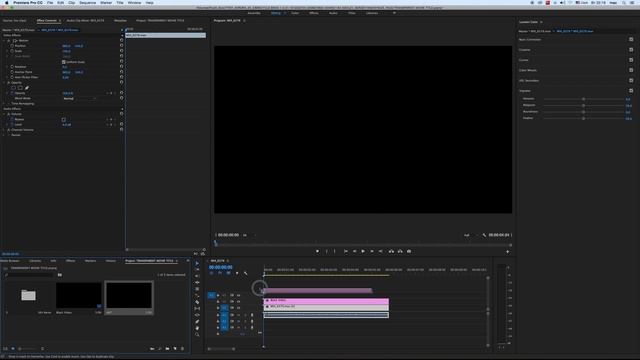640x360 pixels.
Task: Select the Black Video clip in timeline
Action: [326, 300]
